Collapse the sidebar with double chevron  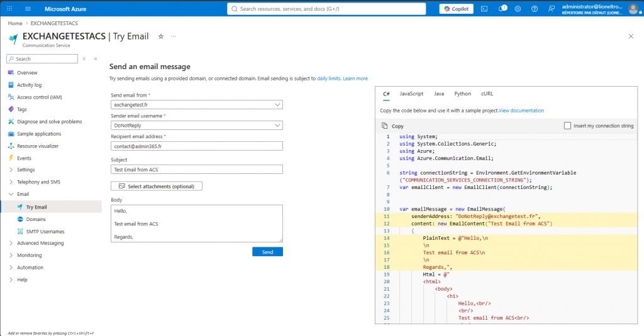pyautogui.click(x=96, y=58)
